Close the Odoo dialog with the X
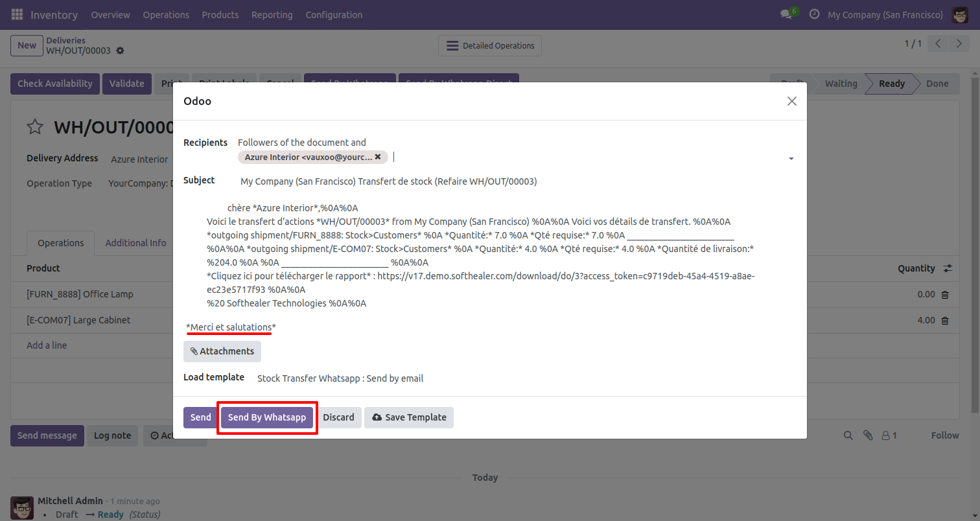This screenshot has height=521, width=980. pyautogui.click(x=791, y=101)
